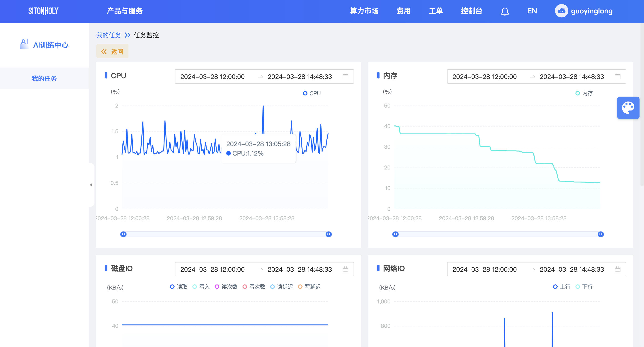
Task: Go to 算力市场
Action: (364, 11)
